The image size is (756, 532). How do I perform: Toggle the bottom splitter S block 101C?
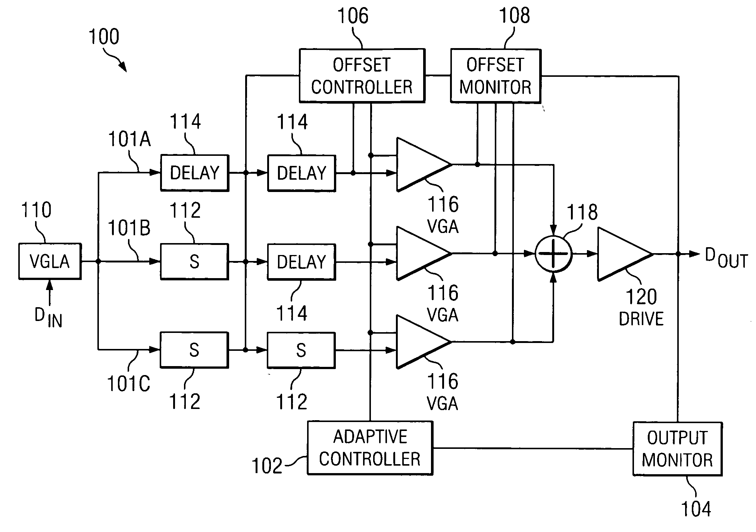click(x=182, y=347)
